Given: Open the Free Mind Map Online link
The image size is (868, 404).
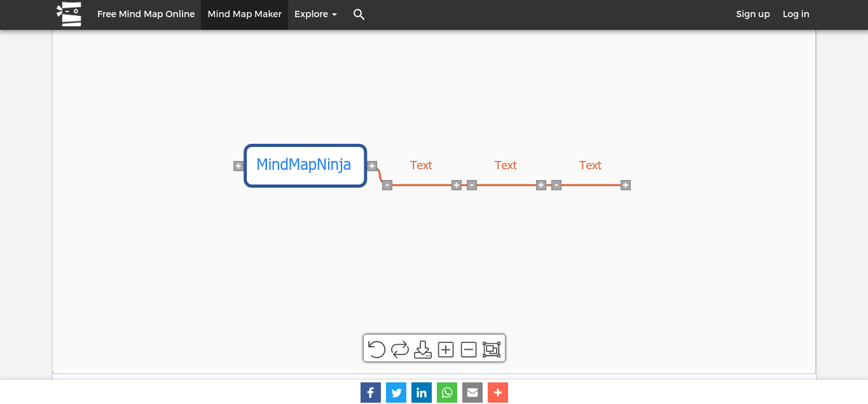Looking at the screenshot, I should pyautogui.click(x=146, y=14).
